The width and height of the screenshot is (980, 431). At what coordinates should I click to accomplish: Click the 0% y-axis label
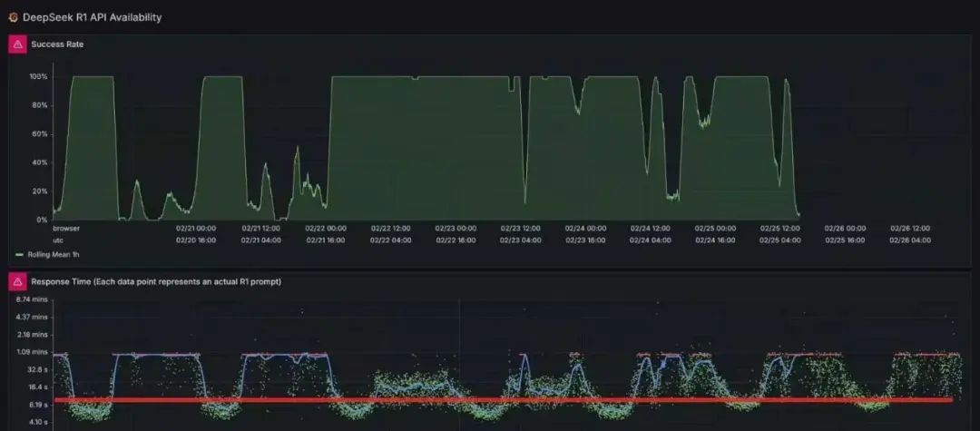[42, 220]
